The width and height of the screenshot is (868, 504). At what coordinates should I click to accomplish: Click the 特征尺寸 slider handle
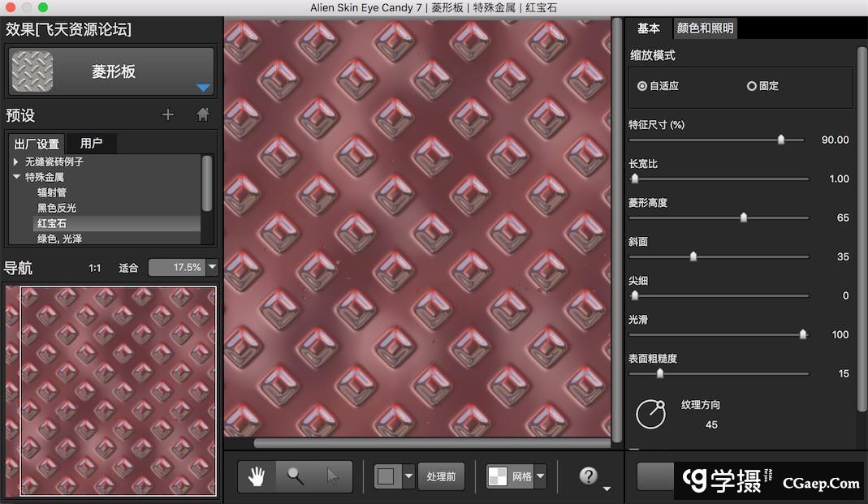(x=781, y=140)
